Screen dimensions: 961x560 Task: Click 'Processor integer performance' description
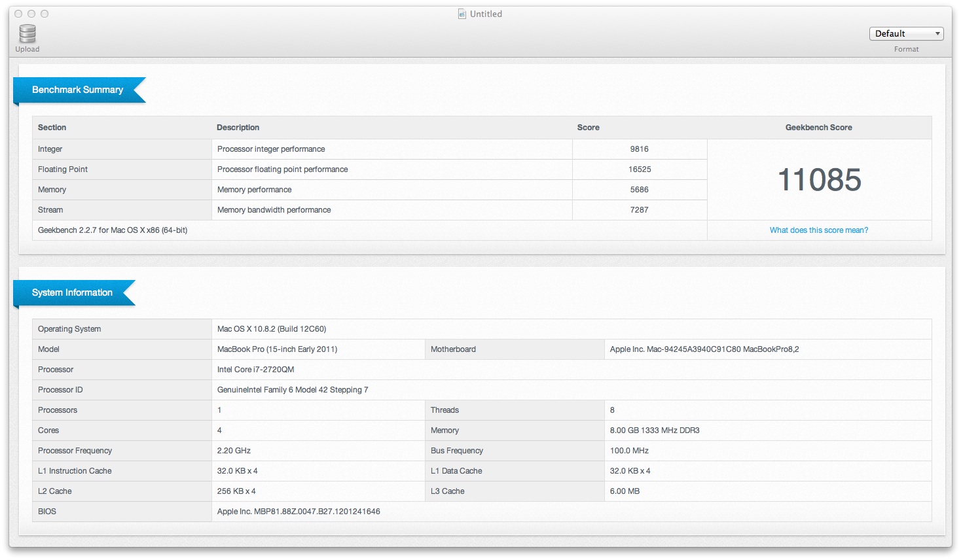point(271,149)
